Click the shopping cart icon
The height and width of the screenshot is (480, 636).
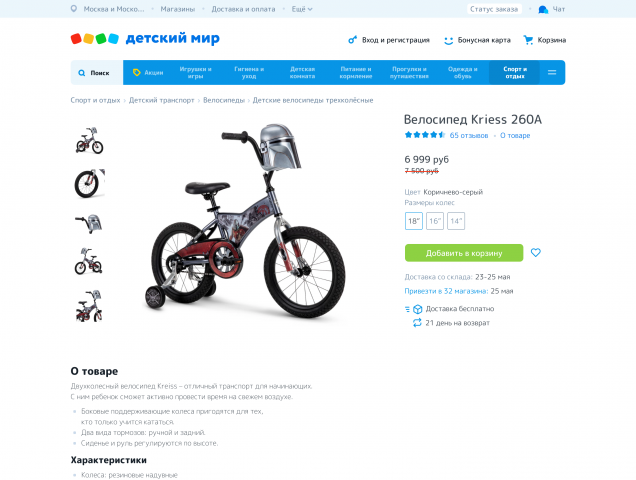[528, 40]
